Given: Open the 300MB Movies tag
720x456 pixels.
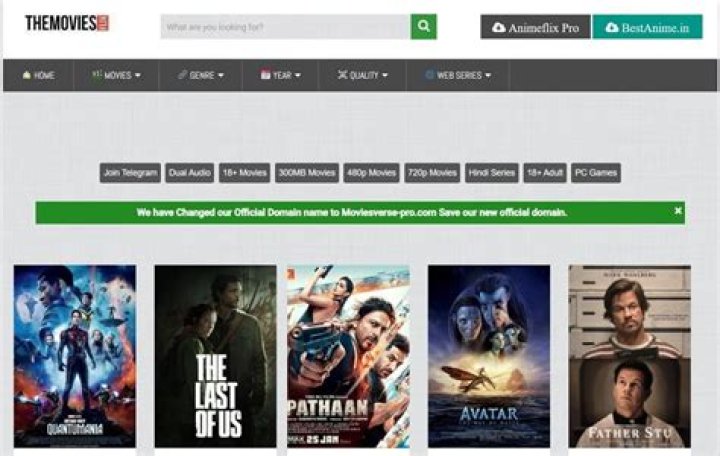Looking at the screenshot, I should tap(307, 173).
